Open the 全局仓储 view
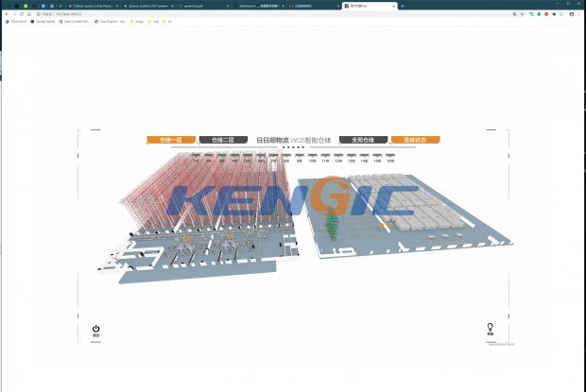Screen dimensions: 586x392 pyautogui.click(x=363, y=140)
